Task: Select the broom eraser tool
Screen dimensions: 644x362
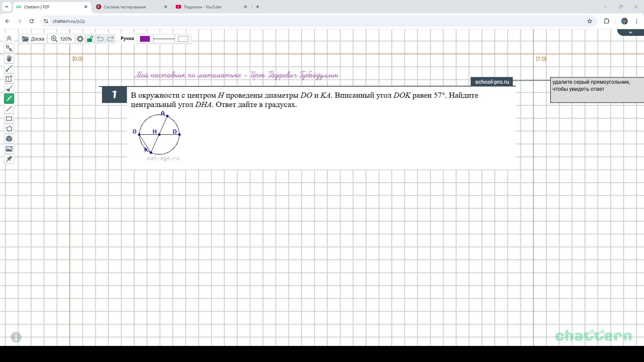Action: 9,88
